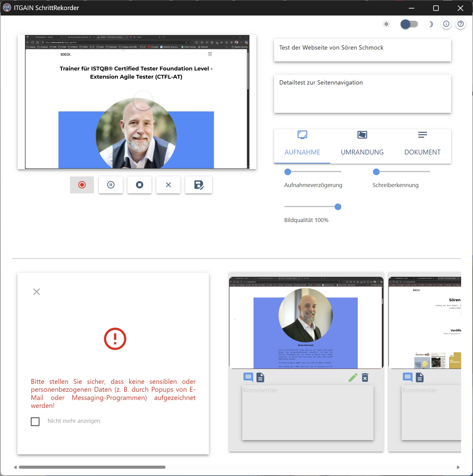Click the Aufnahmeverzögerung slider handle
The height and width of the screenshot is (476, 473).
[288, 172]
